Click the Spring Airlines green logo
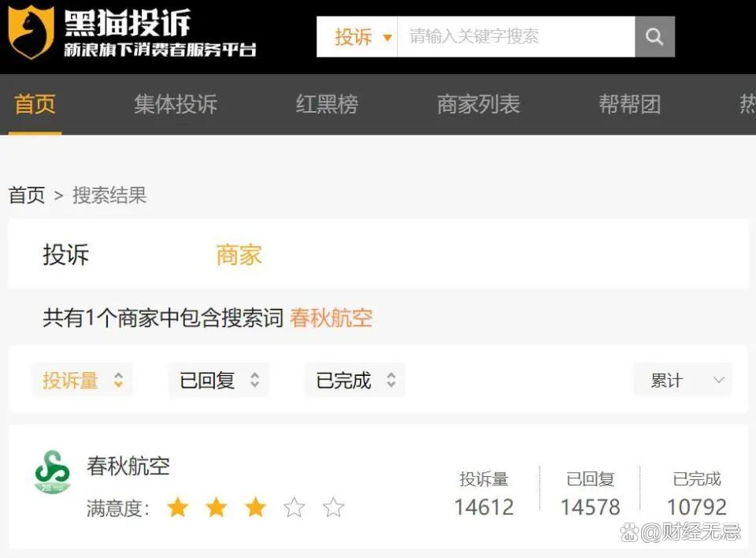The width and height of the screenshot is (756, 558). [x=52, y=471]
